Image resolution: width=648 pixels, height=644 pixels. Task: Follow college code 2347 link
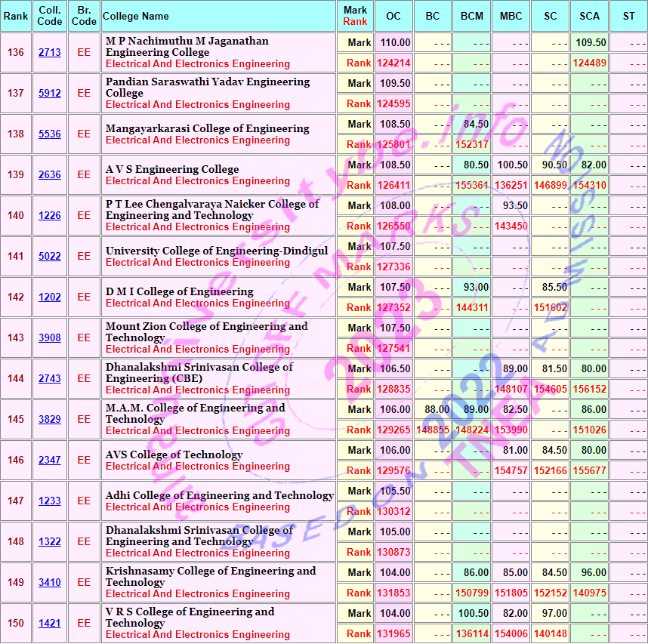coord(50,461)
